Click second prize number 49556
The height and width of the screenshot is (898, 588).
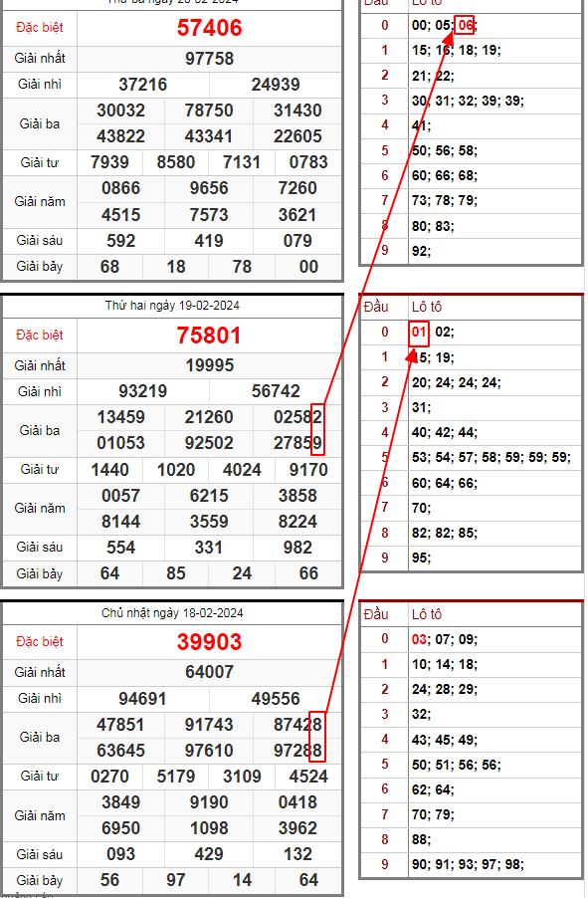click(276, 699)
